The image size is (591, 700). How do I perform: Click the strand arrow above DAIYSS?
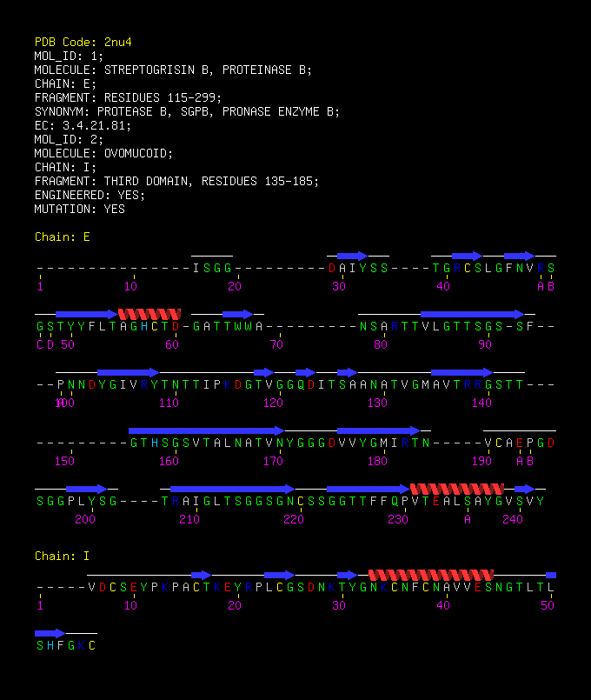[x=352, y=256]
